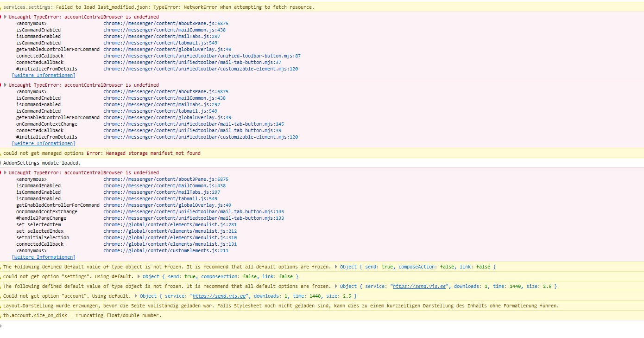Image resolution: width=644 pixels, height=338 pixels.
Task: Jump to mail-tab-button.mjs:133 for #handle3PaneChange
Action: tap(194, 218)
